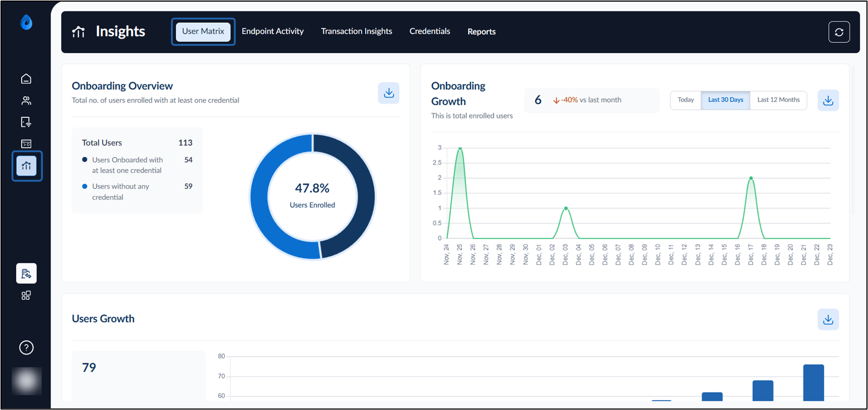Go to the Credentials tab
Image resolution: width=868 pixels, height=410 pixels.
(430, 31)
